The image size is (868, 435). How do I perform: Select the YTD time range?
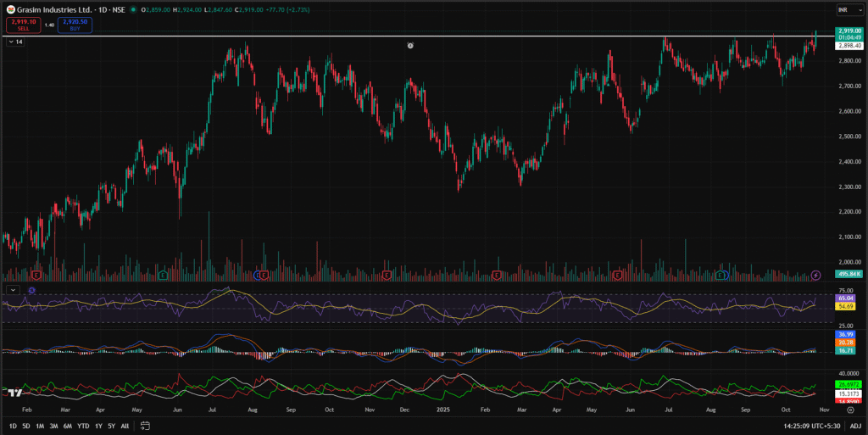pos(83,426)
